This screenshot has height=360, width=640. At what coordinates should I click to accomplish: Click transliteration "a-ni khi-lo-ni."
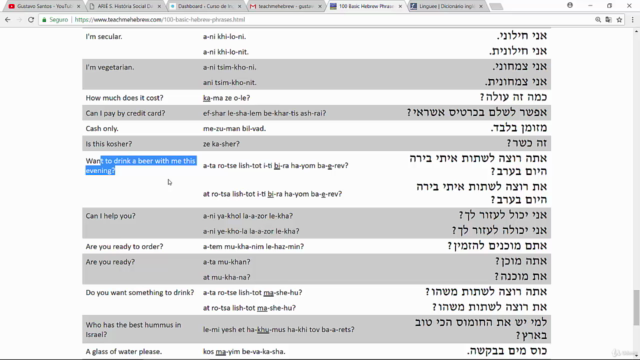[x=224, y=36]
